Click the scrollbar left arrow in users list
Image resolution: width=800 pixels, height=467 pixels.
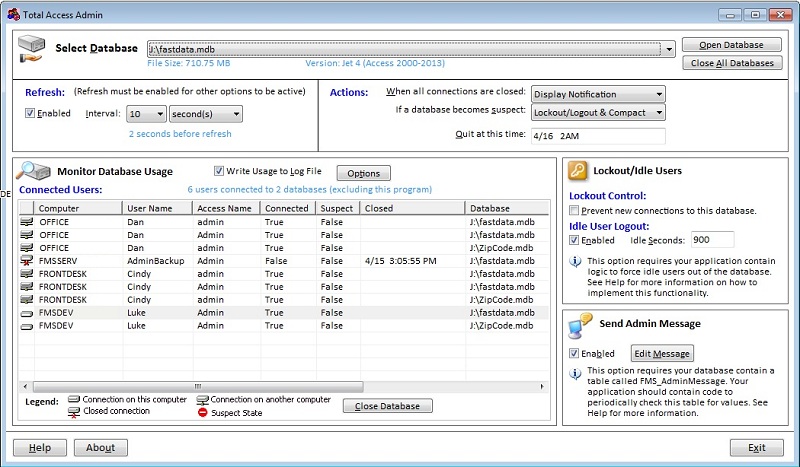(x=25, y=386)
